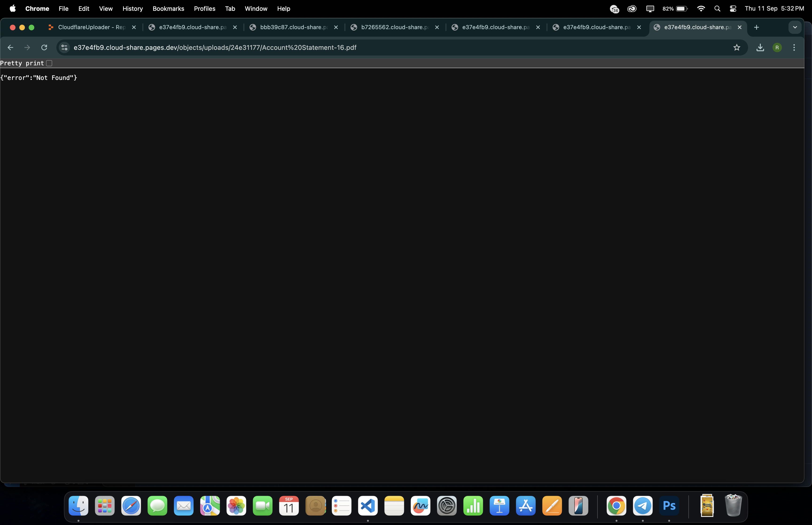Open the Help menu
This screenshot has height=525, width=812.
point(284,8)
